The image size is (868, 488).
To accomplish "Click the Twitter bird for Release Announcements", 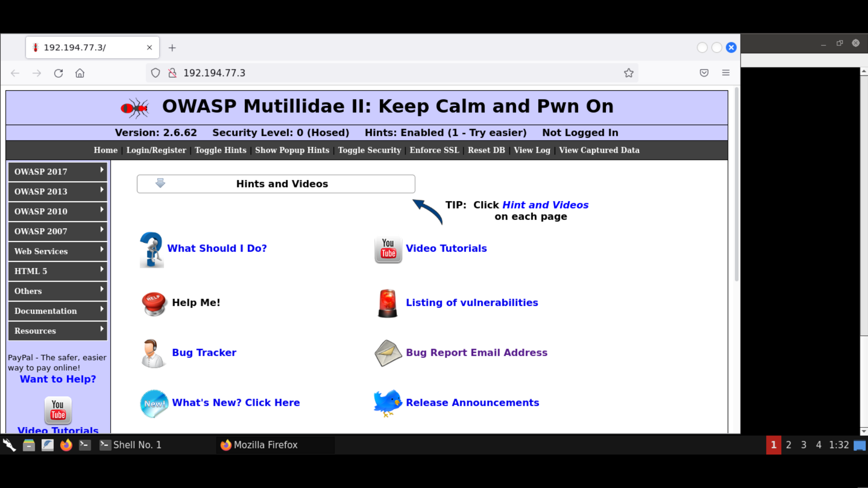I will [387, 402].
